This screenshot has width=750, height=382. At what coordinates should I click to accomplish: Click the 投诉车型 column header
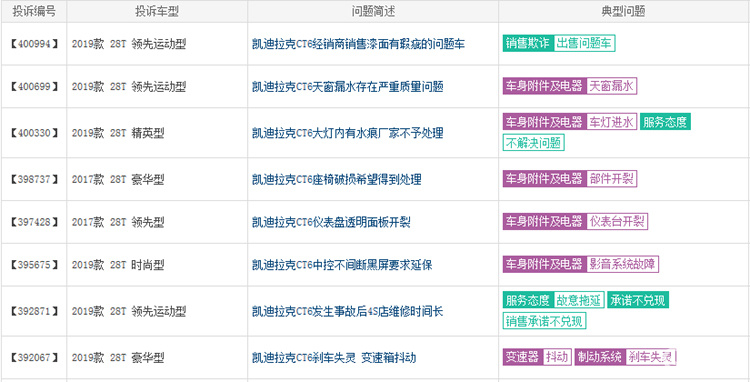[157, 11]
